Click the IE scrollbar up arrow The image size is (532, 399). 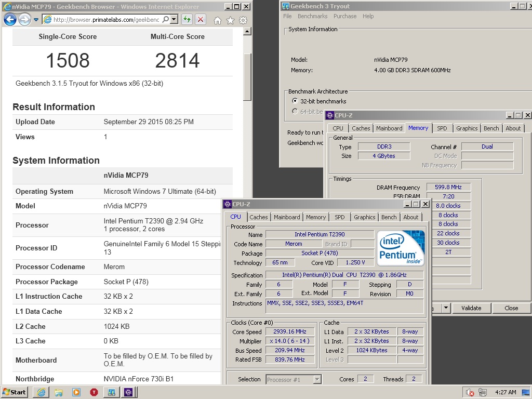point(247,32)
